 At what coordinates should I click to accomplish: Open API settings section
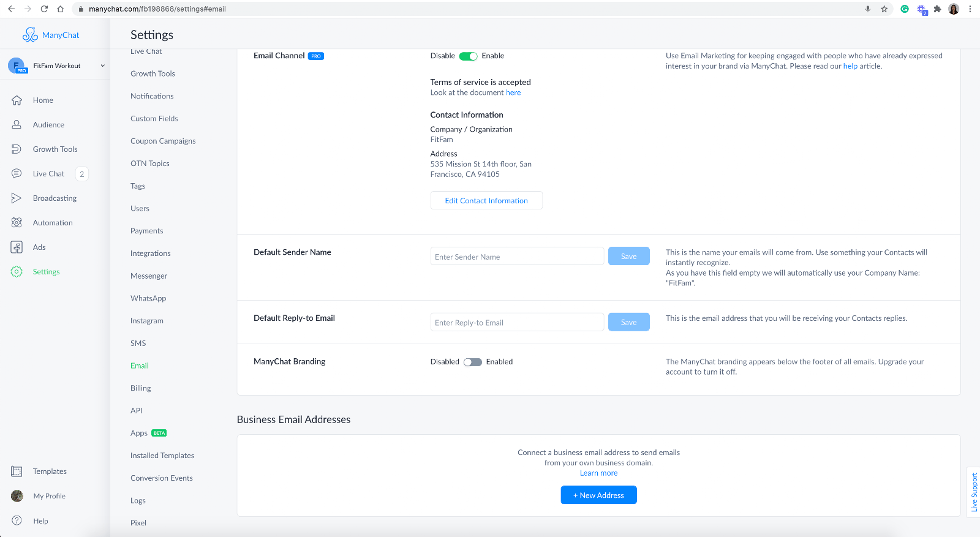pos(137,411)
